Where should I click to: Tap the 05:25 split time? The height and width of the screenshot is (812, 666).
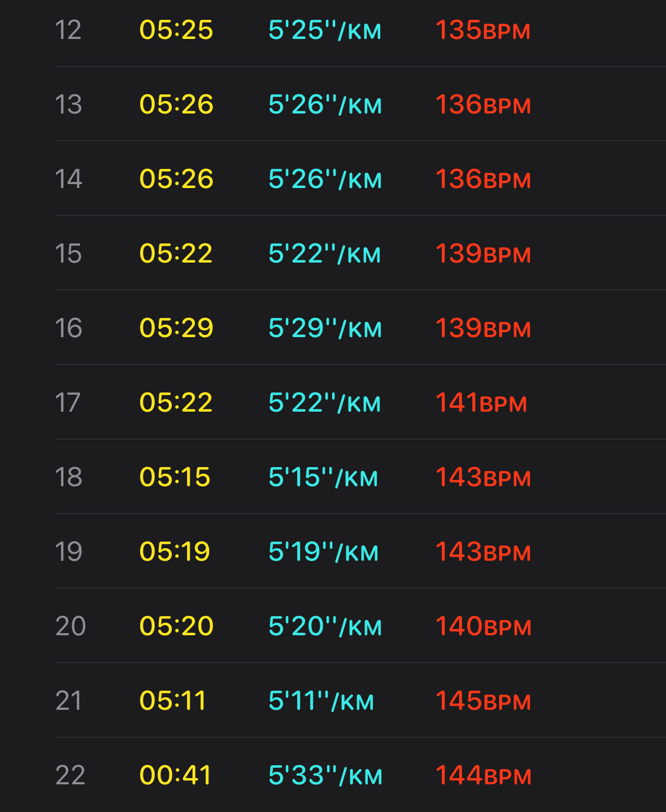coord(176,30)
